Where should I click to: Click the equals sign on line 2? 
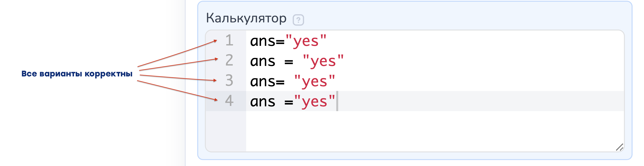pos(289,62)
